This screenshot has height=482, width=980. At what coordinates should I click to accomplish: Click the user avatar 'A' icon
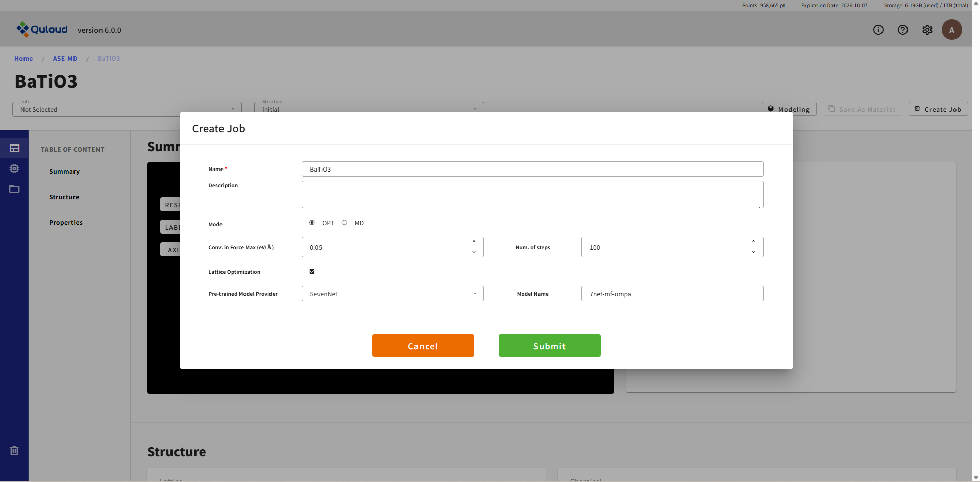click(951, 30)
